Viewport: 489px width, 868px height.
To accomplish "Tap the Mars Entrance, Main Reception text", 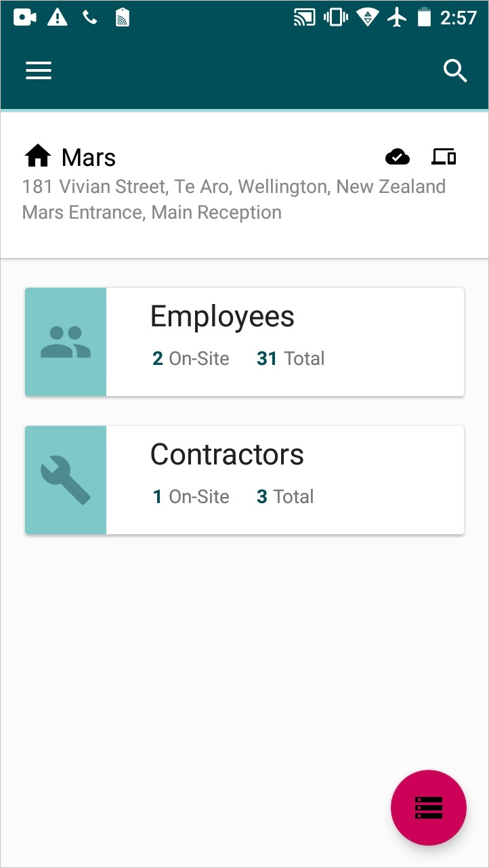I will point(152,213).
